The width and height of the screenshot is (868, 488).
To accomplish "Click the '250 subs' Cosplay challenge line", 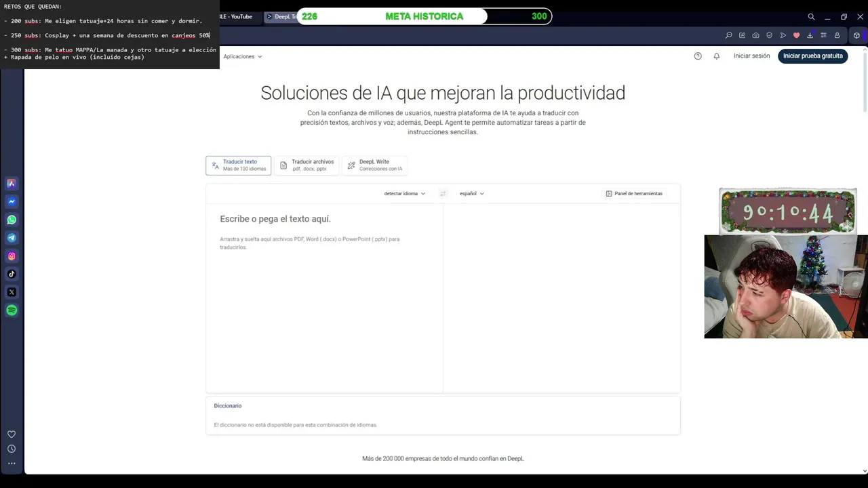I will point(107,35).
